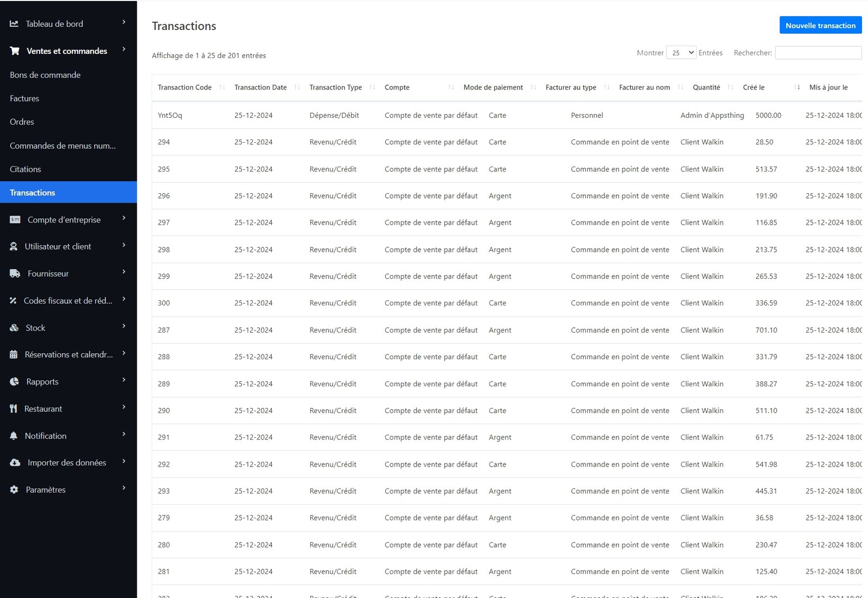This screenshot has width=868, height=598.
Task: Open Factures in the sidebar
Action: tap(24, 98)
